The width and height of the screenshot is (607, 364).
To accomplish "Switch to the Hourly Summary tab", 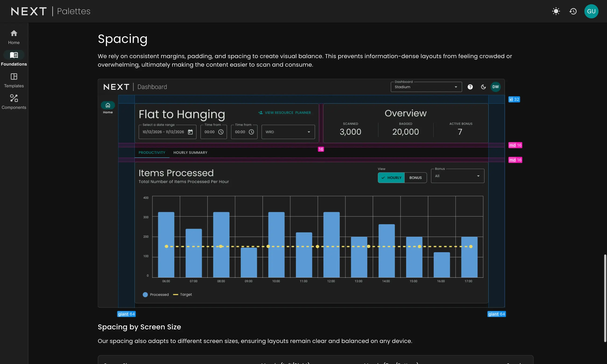I will pos(190,153).
